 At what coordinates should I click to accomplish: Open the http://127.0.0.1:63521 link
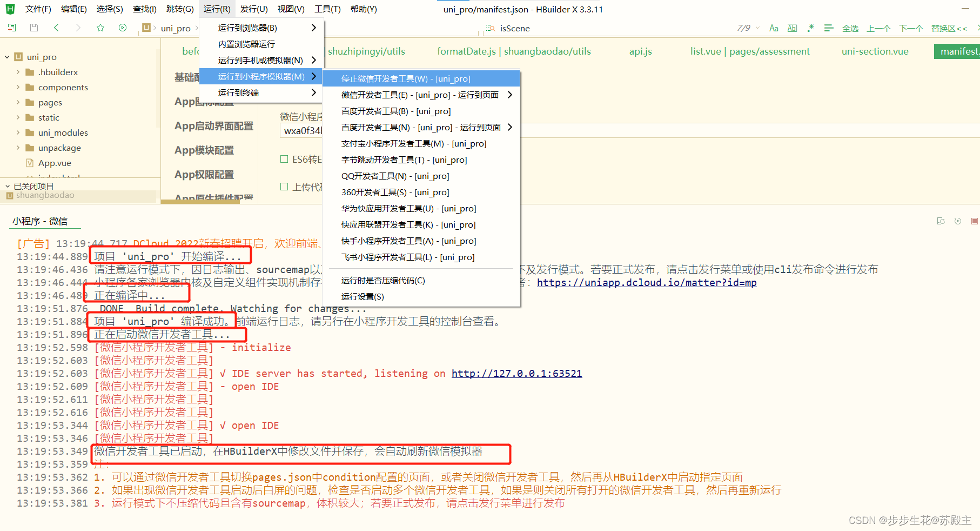click(x=516, y=373)
